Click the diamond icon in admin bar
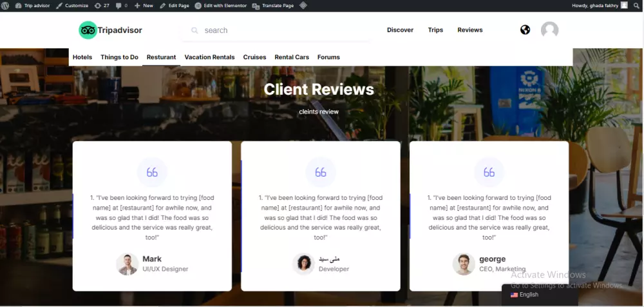644x307 pixels. click(x=303, y=6)
